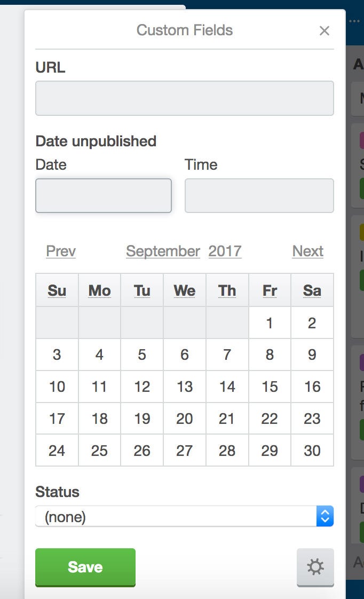Click the Date input box
This screenshot has width=364, height=599.
(103, 195)
